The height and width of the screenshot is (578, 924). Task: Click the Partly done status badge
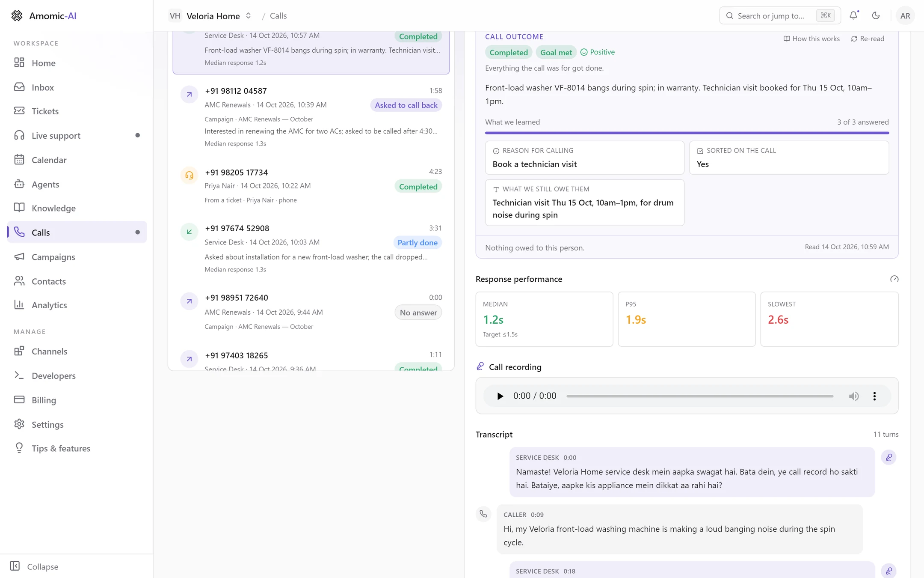[417, 243]
